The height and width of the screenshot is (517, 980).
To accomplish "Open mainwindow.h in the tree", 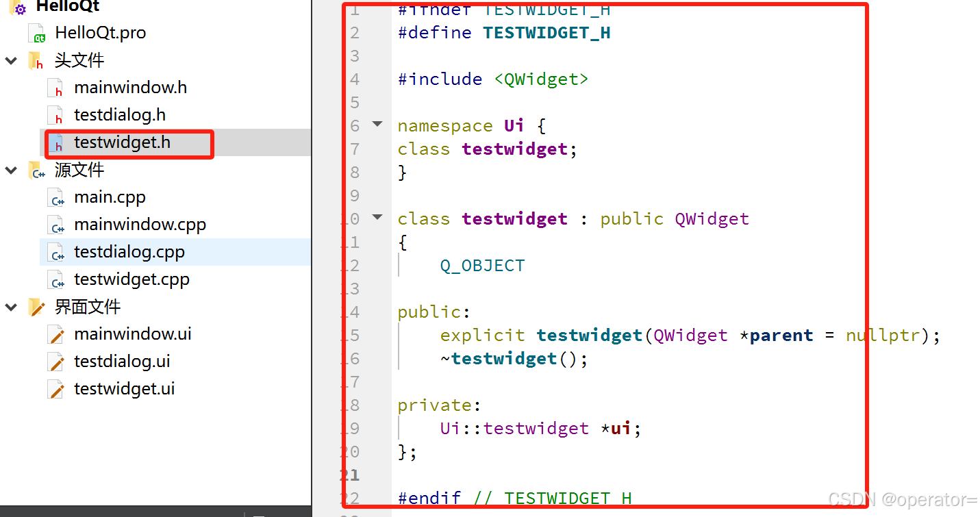I will pos(131,88).
